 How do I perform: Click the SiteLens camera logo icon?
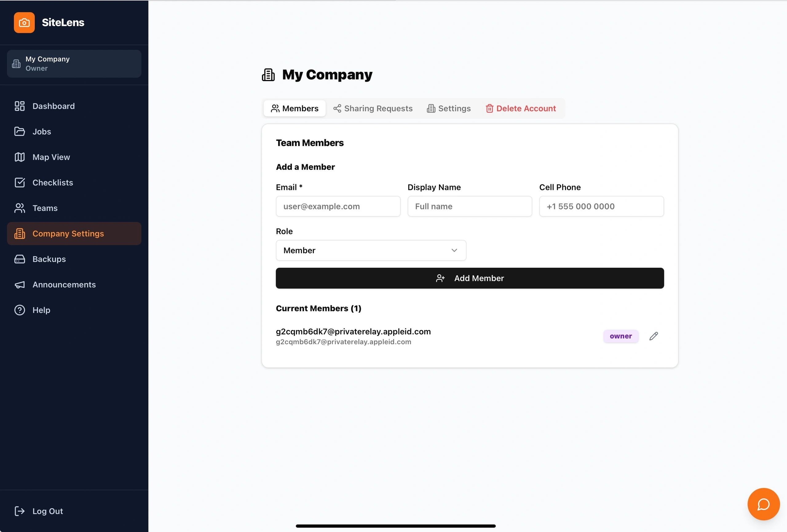pos(24,23)
